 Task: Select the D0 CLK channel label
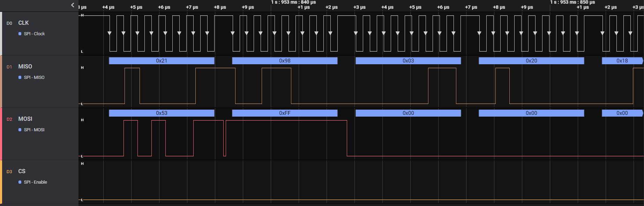23,23
